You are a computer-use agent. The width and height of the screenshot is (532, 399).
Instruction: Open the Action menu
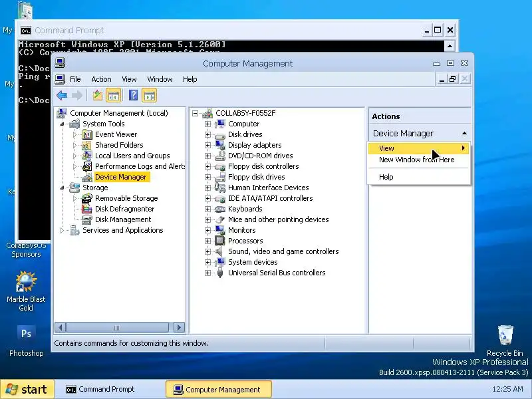pos(101,79)
